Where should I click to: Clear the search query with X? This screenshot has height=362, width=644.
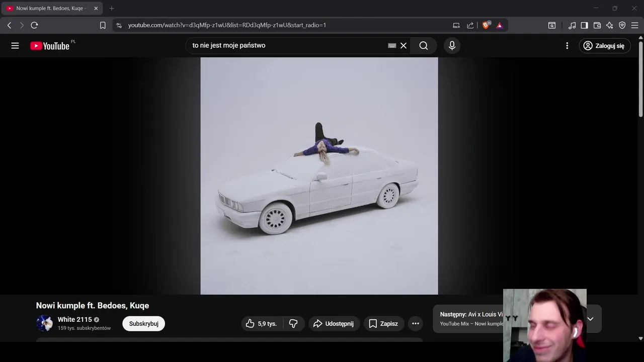tap(404, 45)
